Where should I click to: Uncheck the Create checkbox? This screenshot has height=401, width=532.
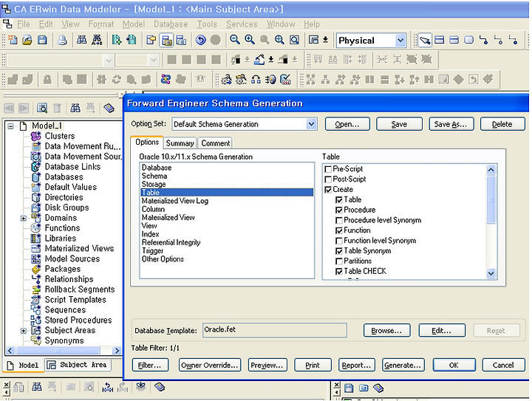coord(328,190)
